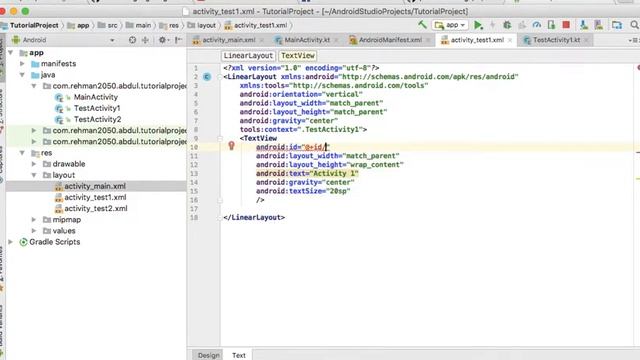640x360 pixels.
Task: Click the Search Everywhere magnifier icon
Action: (634, 25)
